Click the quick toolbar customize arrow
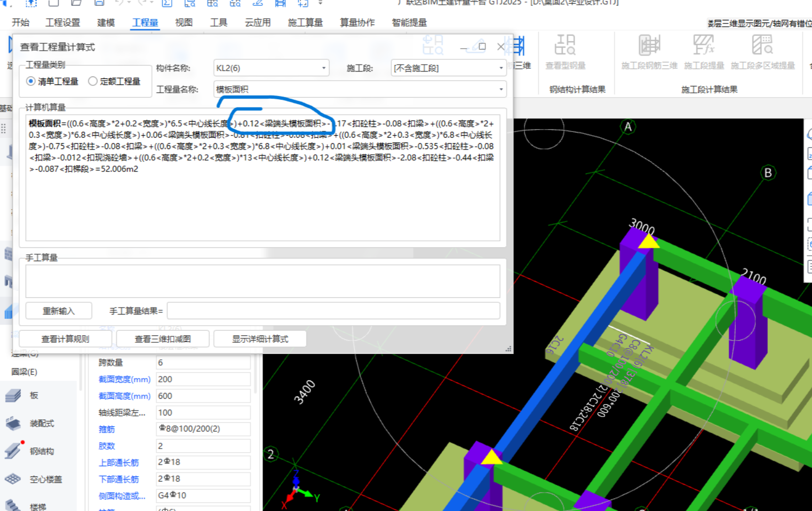The width and height of the screenshot is (812, 511). coord(320,3)
